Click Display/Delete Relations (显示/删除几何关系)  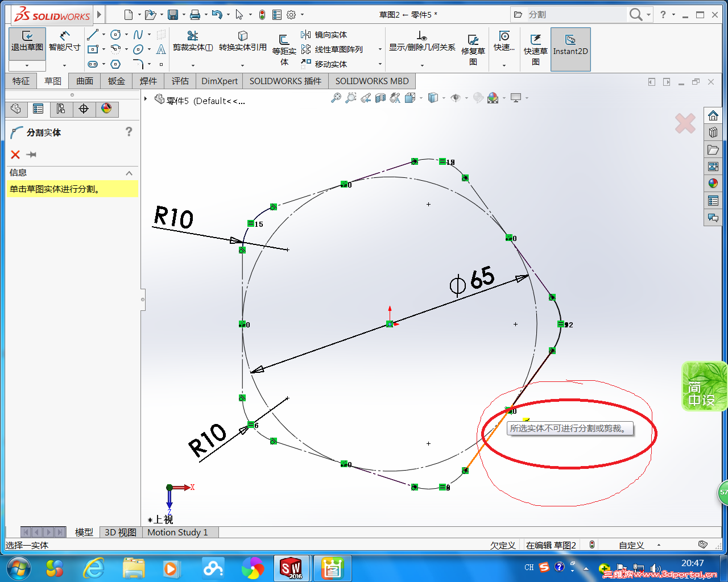[x=422, y=41]
